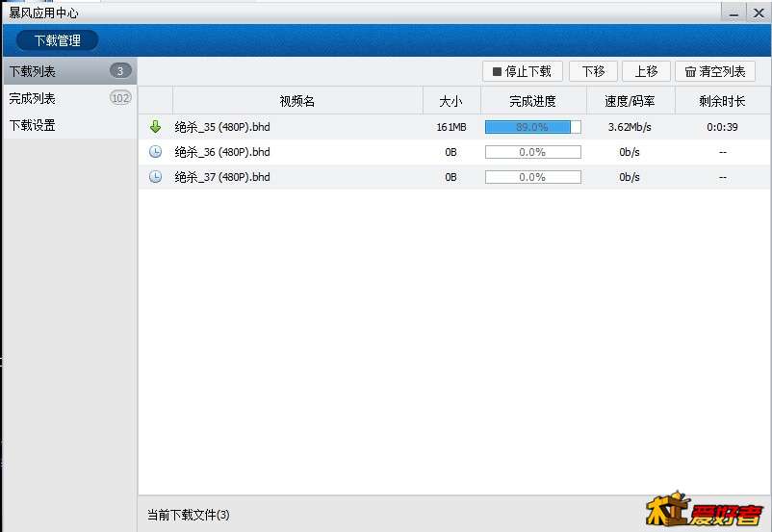Click the 完成进度 column header
This screenshot has width=772, height=532.
533,101
